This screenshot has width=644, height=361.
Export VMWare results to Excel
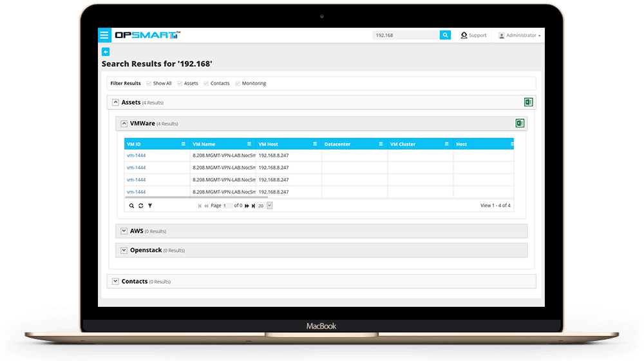520,123
